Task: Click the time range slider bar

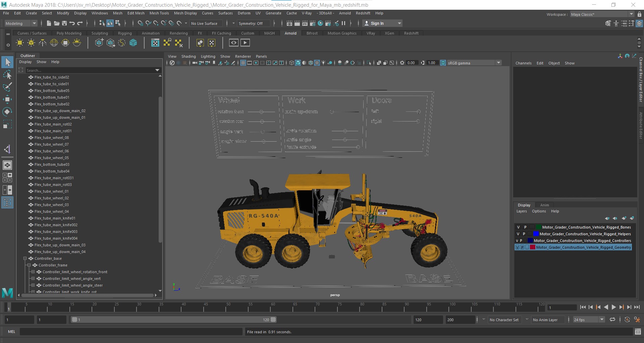Action: [x=174, y=320]
